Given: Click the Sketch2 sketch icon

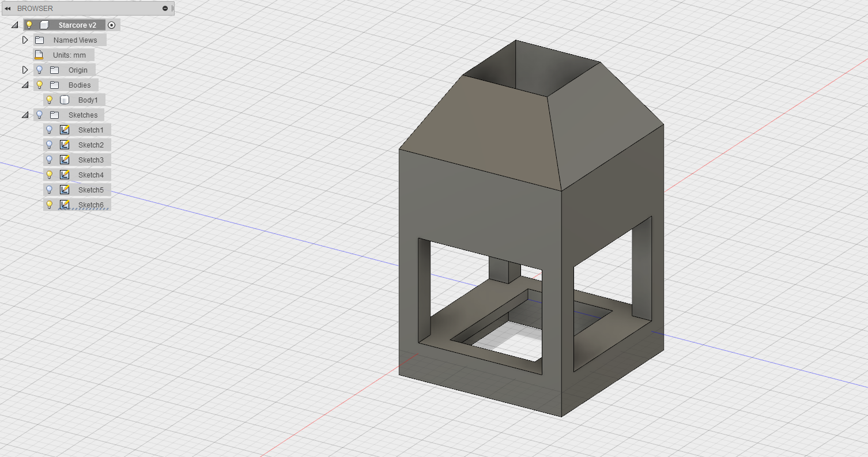Looking at the screenshot, I should point(65,145).
